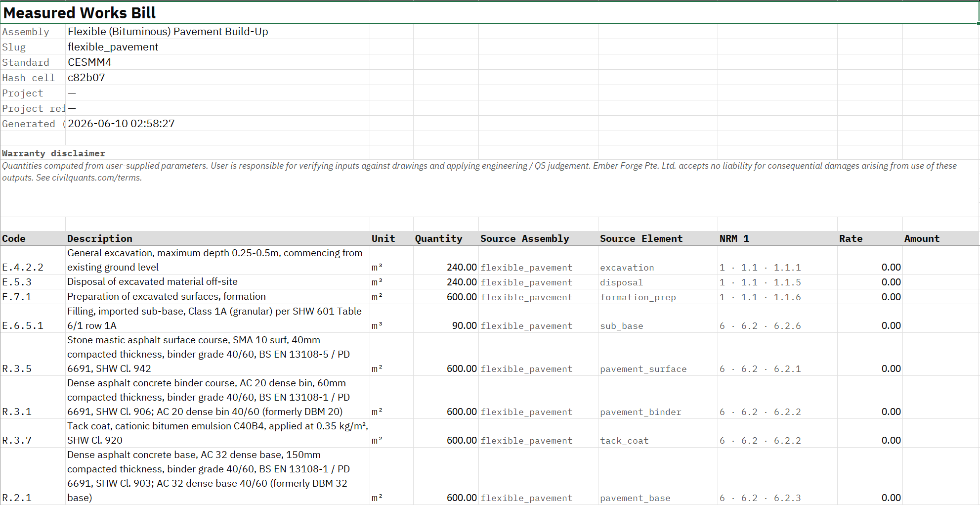The height and width of the screenshot is (505, 980).
Task: Select quantity '600.00' in the E.7.1 row
Action: [x=446, y=297]
